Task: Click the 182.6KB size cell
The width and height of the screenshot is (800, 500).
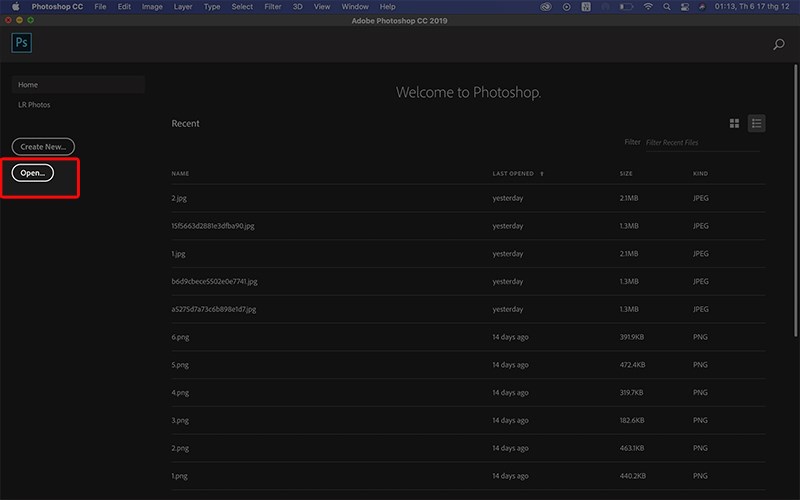Action: tap(632, 420)
